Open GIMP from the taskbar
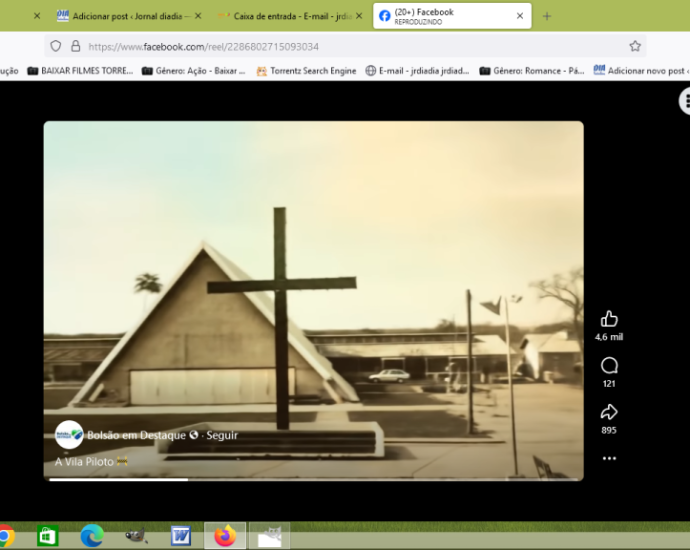The image size is (690, 550). tap(136, 536)
